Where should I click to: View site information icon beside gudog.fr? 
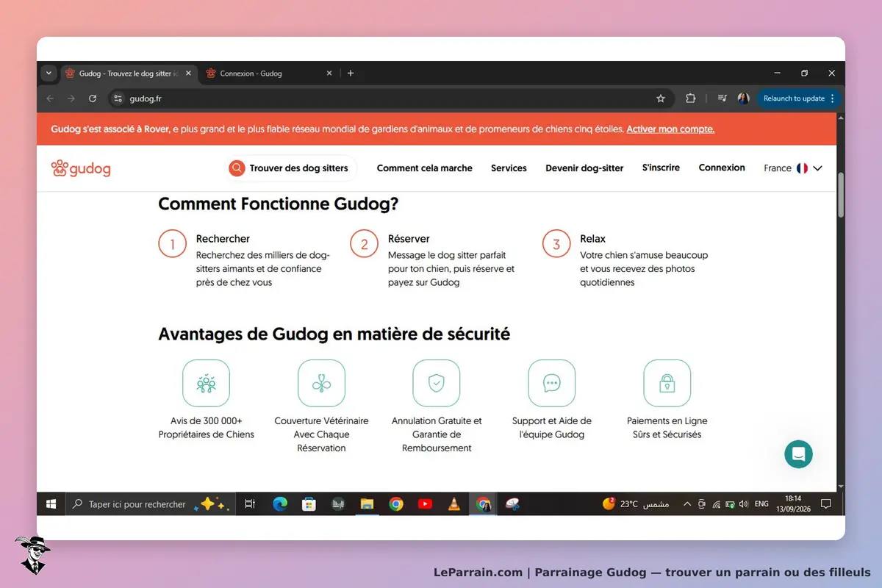point(118,98)
